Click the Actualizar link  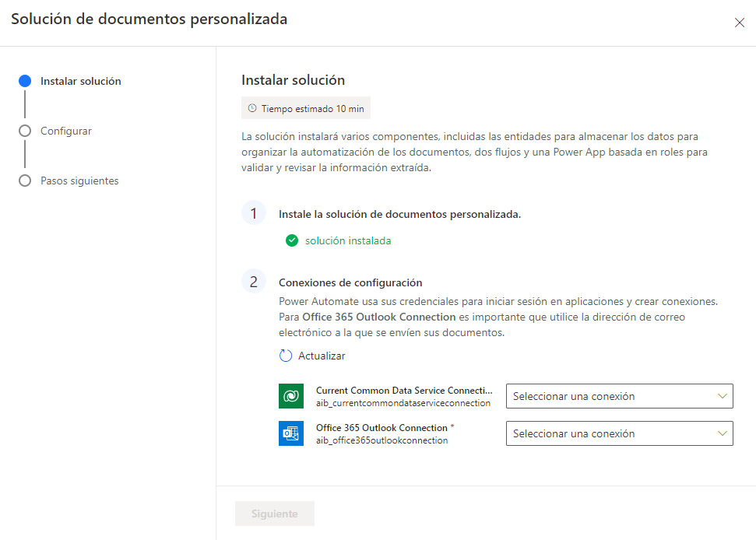coord(319,356)
